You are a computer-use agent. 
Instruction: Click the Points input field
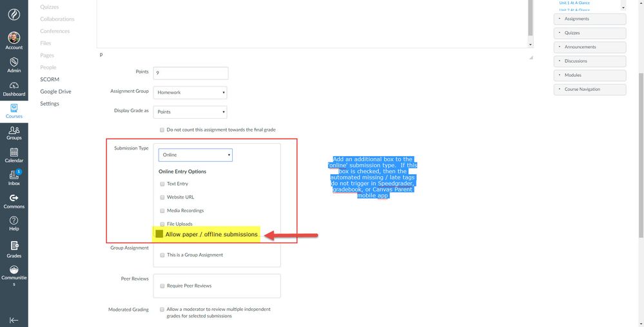point(190,73)
